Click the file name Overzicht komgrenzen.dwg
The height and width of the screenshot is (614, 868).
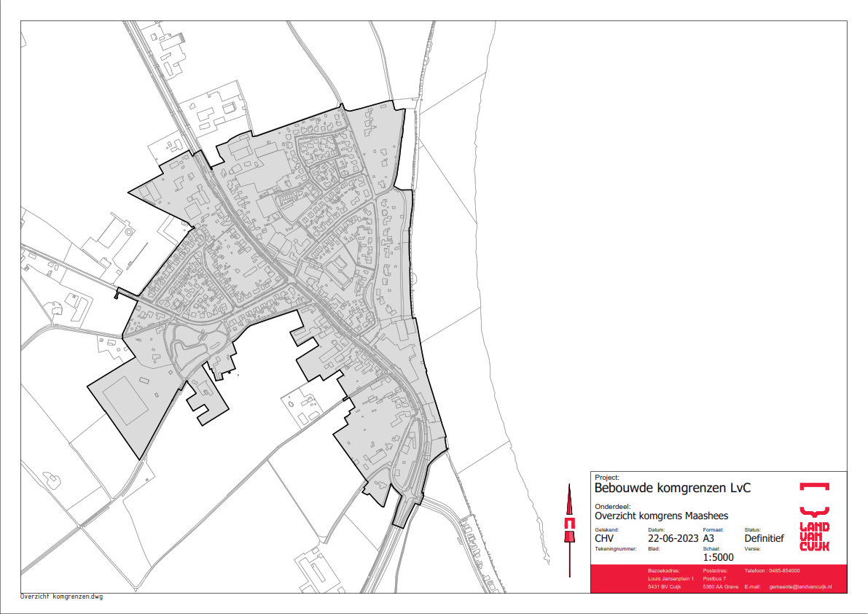tap(61, 596)
